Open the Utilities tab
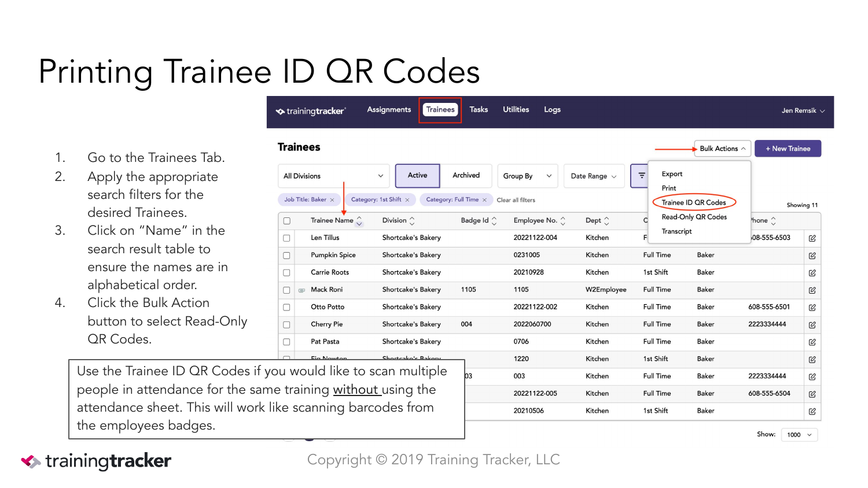868x488 pixels. pos(516,109)
